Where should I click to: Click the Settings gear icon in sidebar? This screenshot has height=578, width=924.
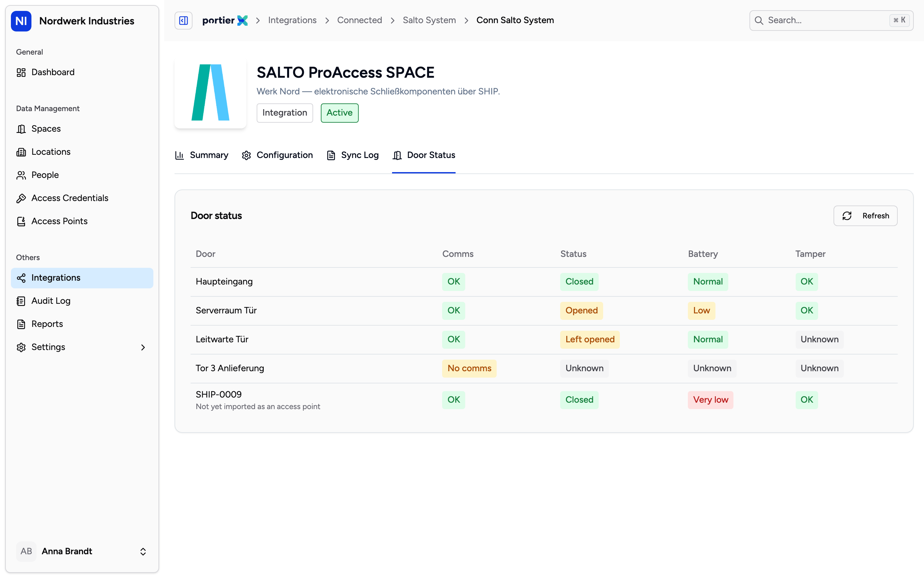[21, 347]
